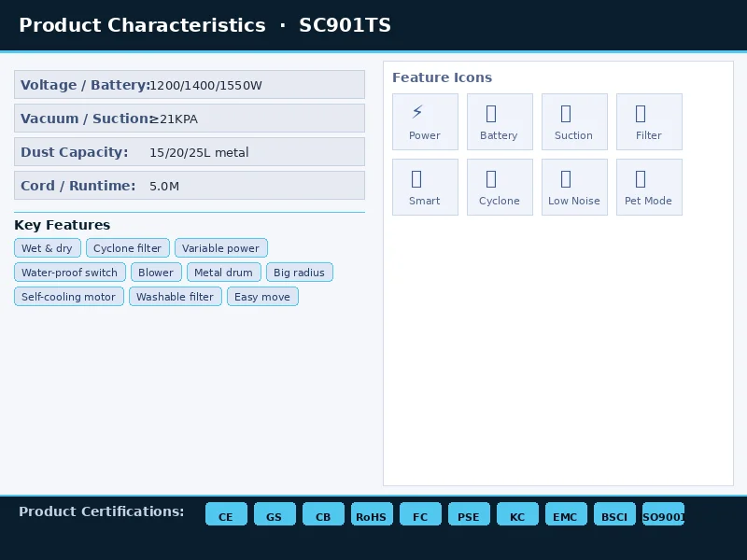
Task: Click the Blower feature tag
Action: pos(156,273)
